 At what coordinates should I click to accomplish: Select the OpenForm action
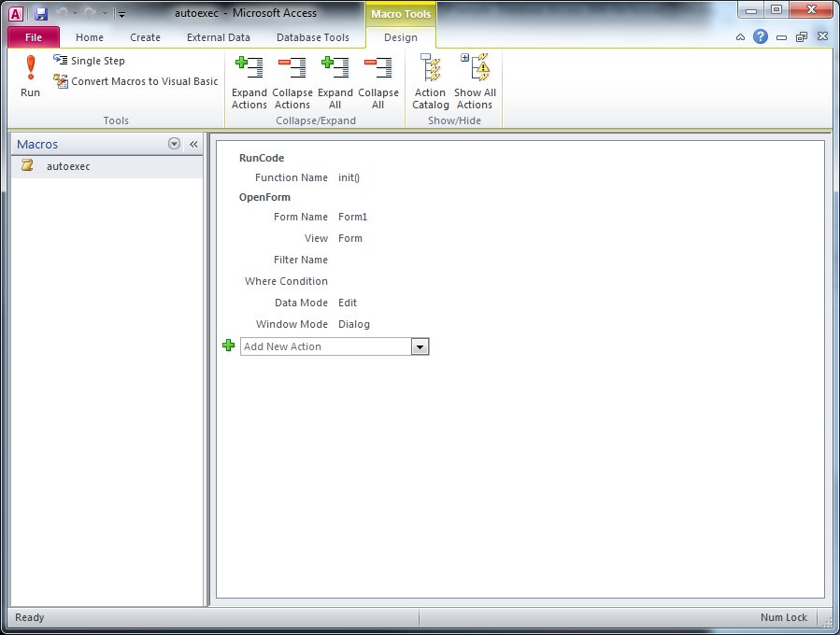pyautogui.click(x=264, y=197)
